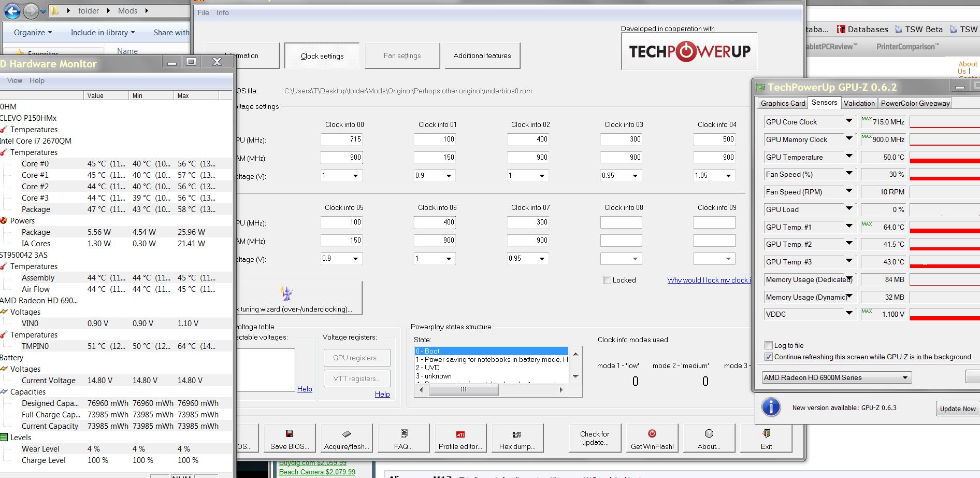Open the VDDC sensor dropdown arrow
Viewport: 980px width, 478px height.
(x=849, y=314)
